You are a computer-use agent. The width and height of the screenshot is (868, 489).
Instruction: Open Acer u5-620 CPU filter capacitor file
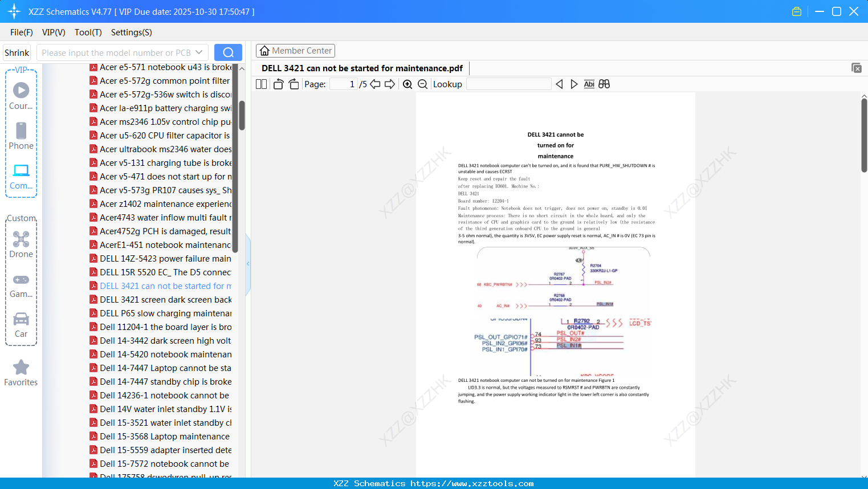[160, 136]
